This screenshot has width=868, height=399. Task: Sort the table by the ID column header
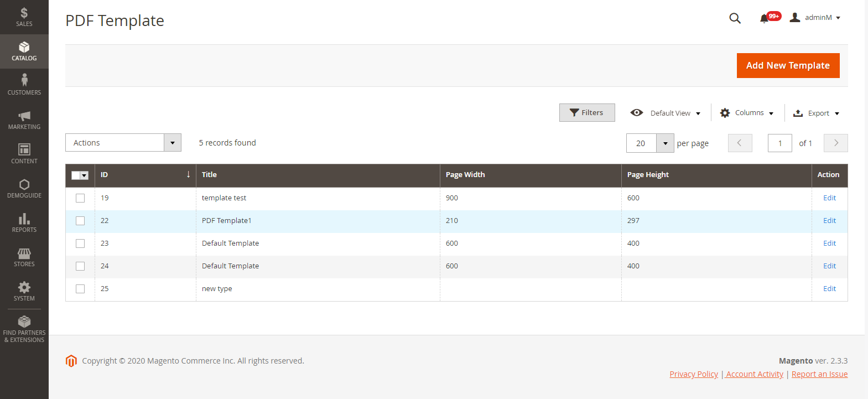pos(145,175)
